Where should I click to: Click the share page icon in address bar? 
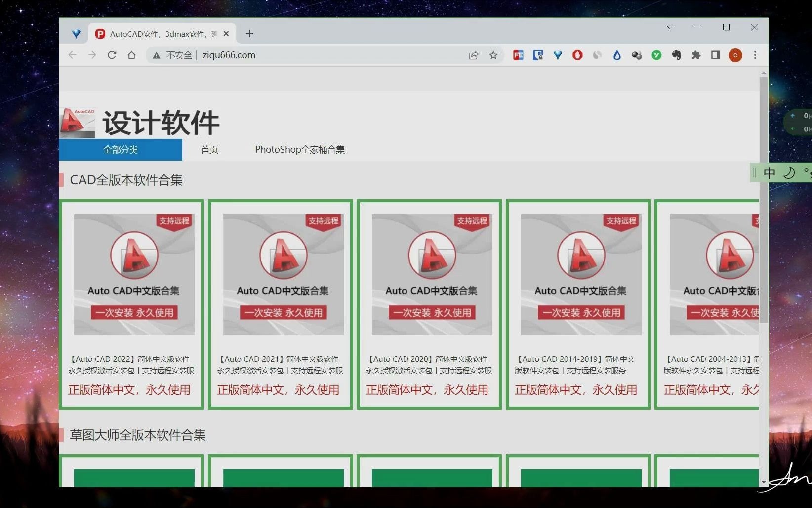coord(474,55)
